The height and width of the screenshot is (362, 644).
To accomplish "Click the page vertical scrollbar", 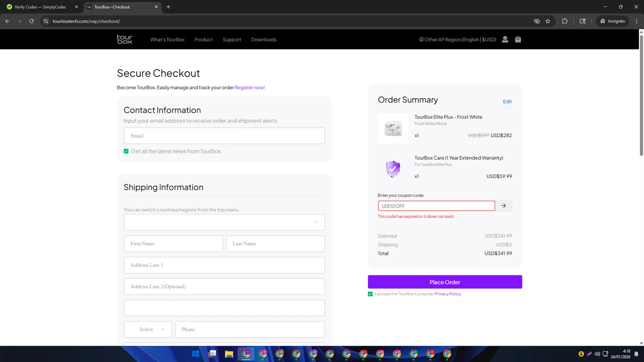I will tap(641, 94).
